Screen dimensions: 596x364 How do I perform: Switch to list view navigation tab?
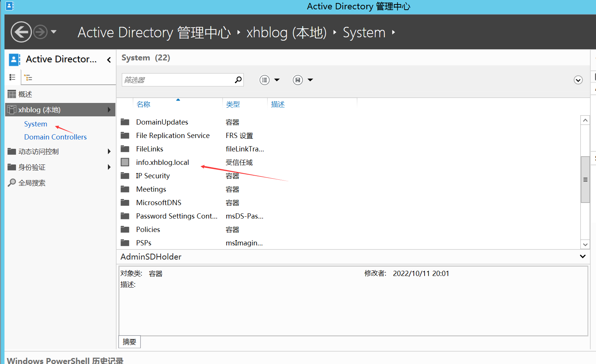(12, 77)
